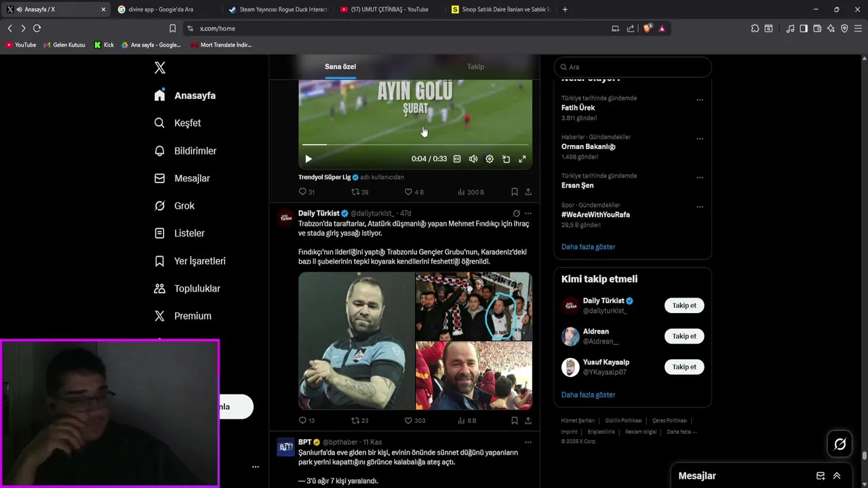Screen dimensions: 868x488
Task: Open Grok in the sidebar
Action: (174, 205)
